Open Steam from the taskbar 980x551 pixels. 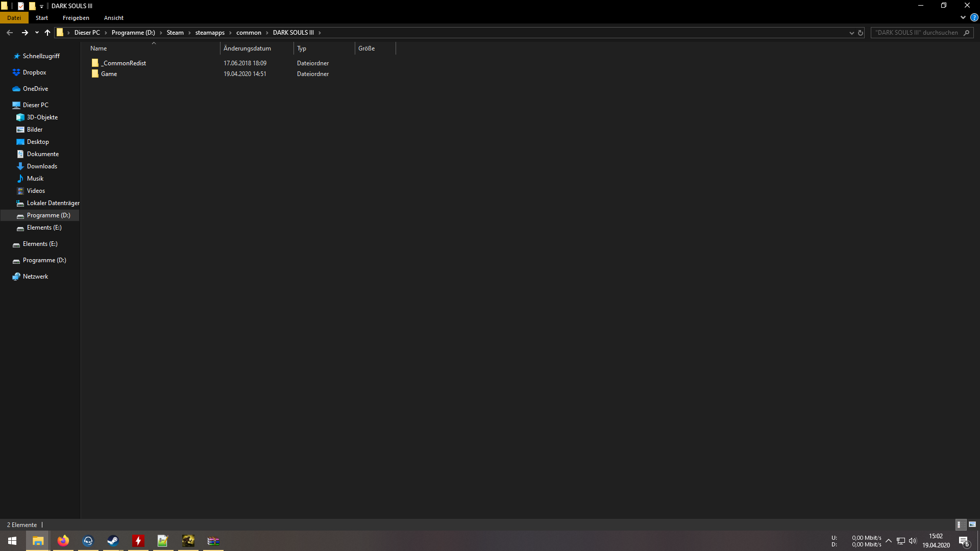click(x=113, y=541)
